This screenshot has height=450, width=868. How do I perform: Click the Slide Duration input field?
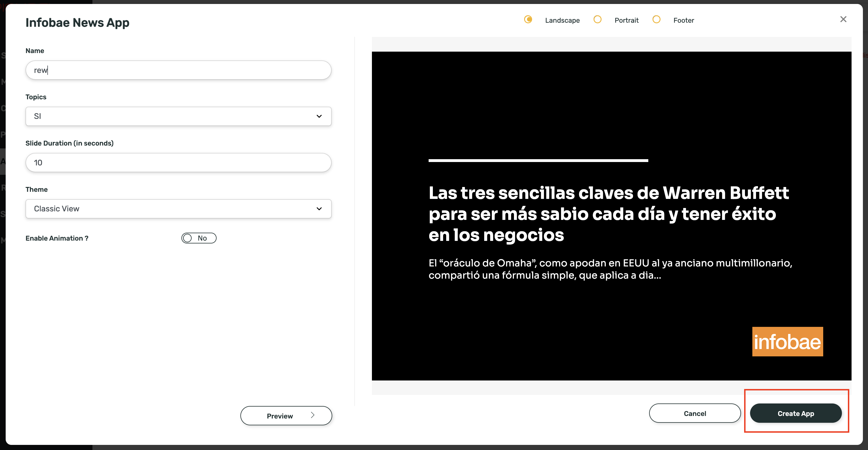[178, 163]
